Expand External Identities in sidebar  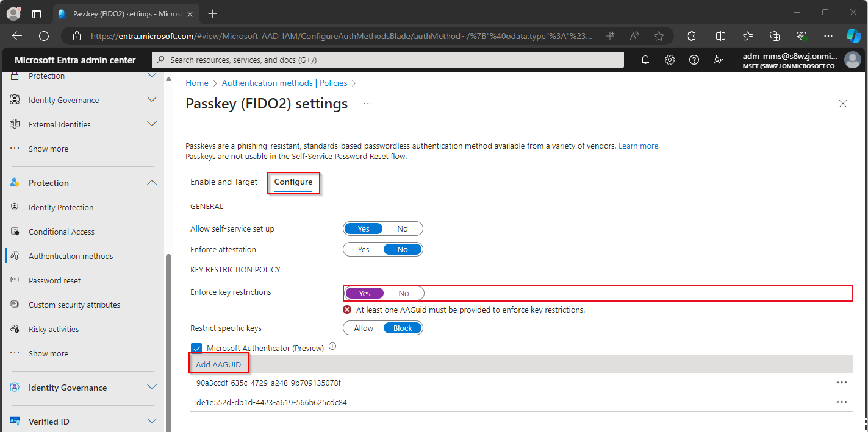pyautogui.click(x=152, y=124)
